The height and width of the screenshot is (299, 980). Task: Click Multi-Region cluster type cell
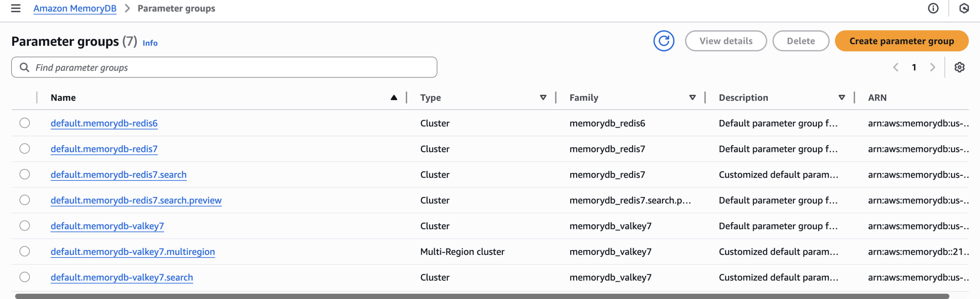tap(462, 252)
